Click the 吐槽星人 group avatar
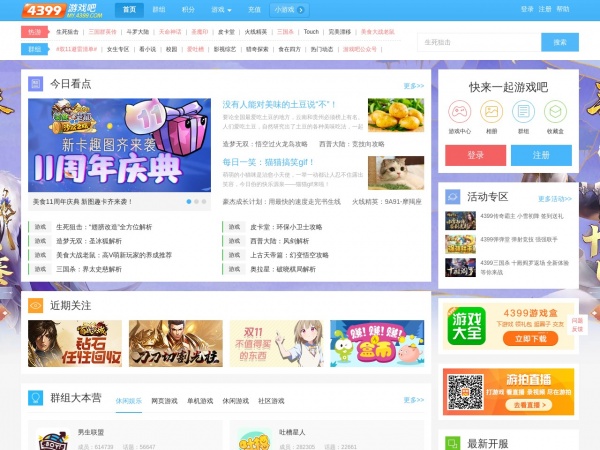600x450 pixels. pos(254,439)
